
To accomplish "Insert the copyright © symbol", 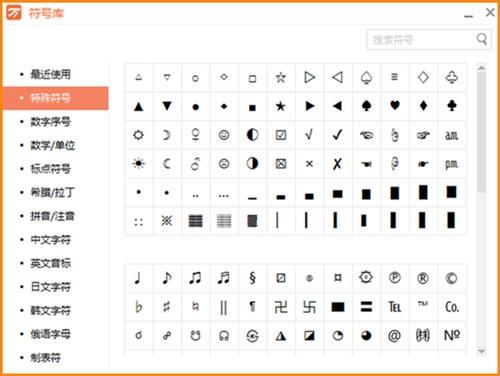I will coord(452,278).
